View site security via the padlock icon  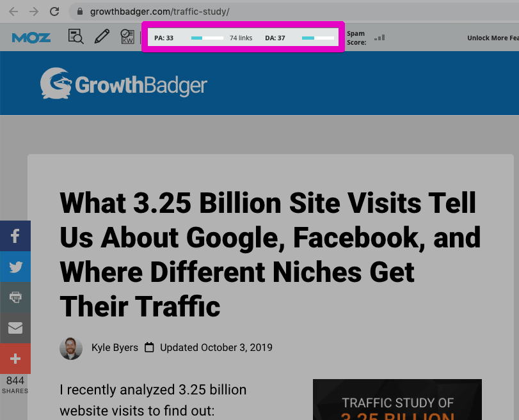(80, 12)
